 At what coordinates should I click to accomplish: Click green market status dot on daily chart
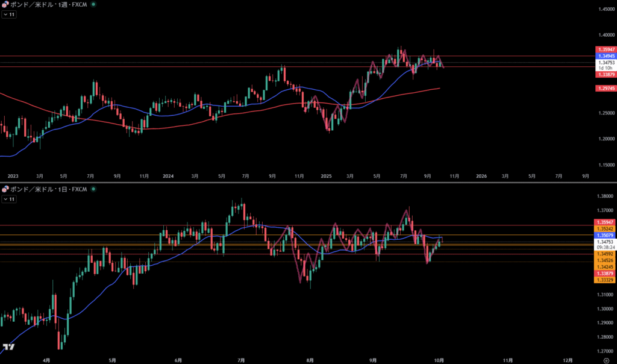93,189
